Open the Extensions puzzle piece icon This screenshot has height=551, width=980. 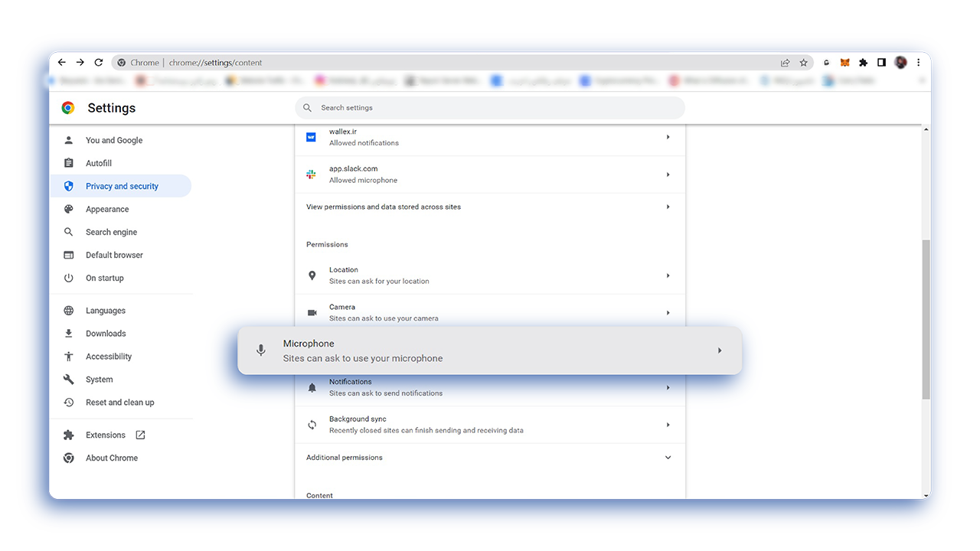click(x=863, y=63)
